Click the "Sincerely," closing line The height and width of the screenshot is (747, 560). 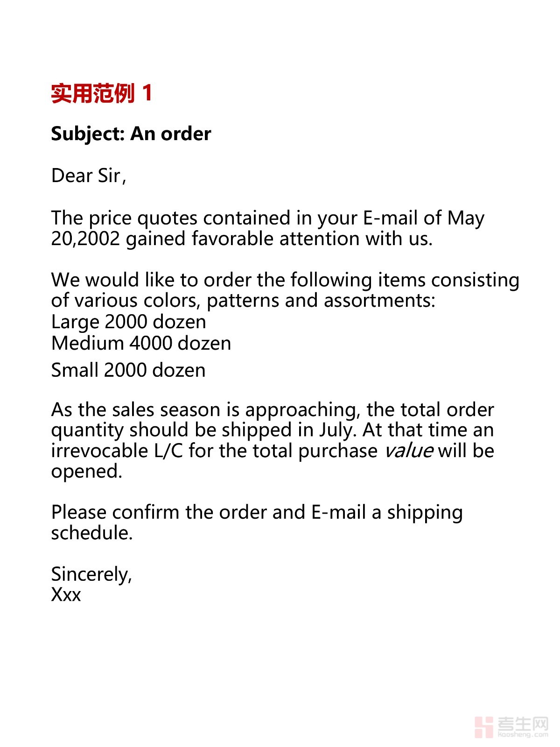point(91,575)
